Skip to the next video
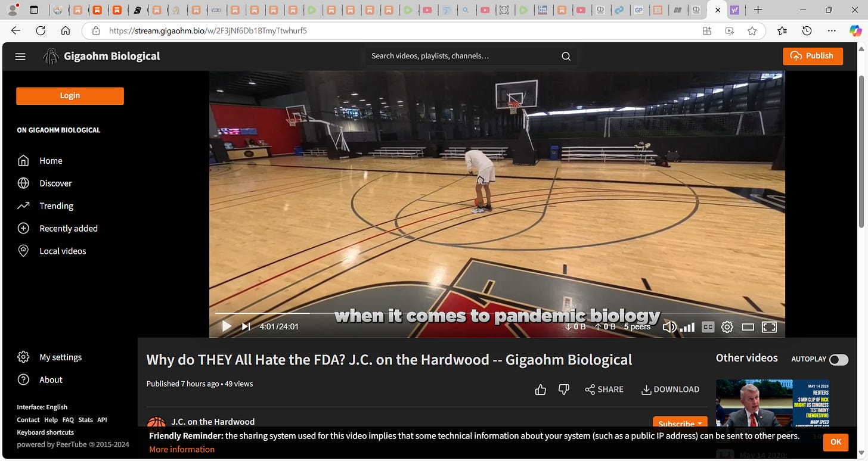 (x=246, y=326)
